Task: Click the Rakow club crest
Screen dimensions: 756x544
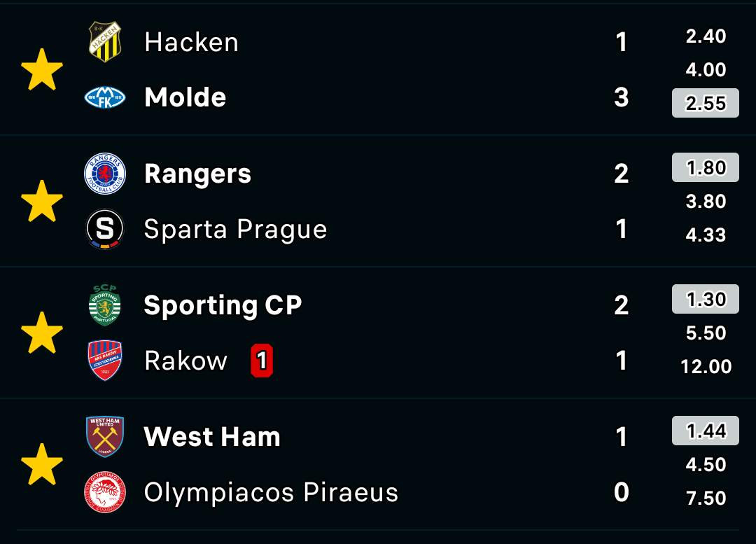Action: coord(105,361)
